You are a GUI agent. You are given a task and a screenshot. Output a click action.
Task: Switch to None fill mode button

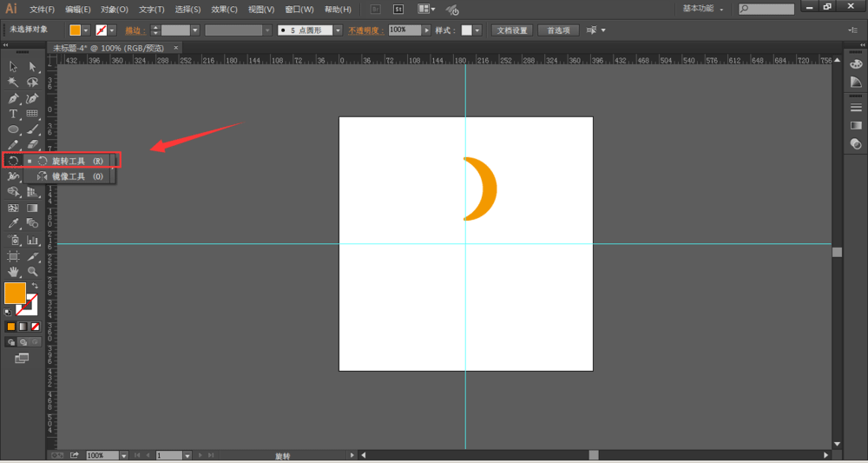click(36, 327)
